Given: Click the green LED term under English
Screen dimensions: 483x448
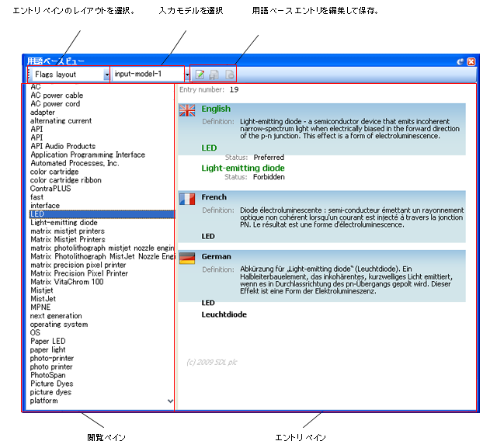Looking at the screenshot, I should click(x=209, y=148).
